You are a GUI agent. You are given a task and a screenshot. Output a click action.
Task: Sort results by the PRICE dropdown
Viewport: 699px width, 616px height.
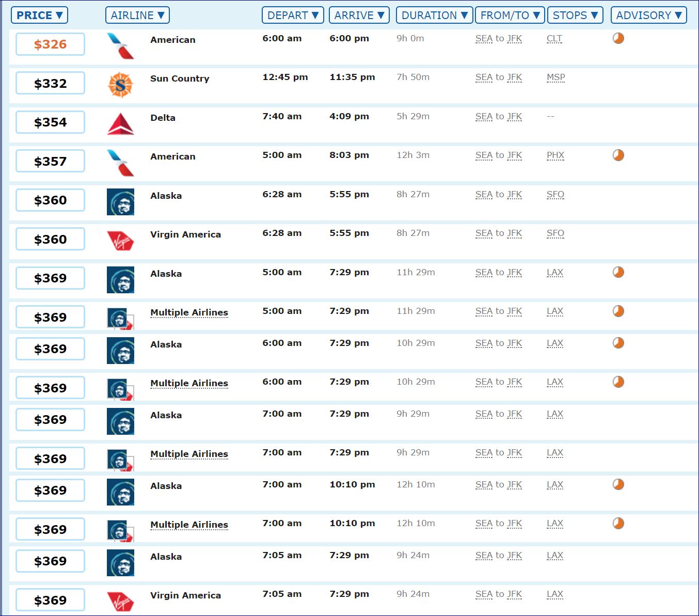point(39,15)
